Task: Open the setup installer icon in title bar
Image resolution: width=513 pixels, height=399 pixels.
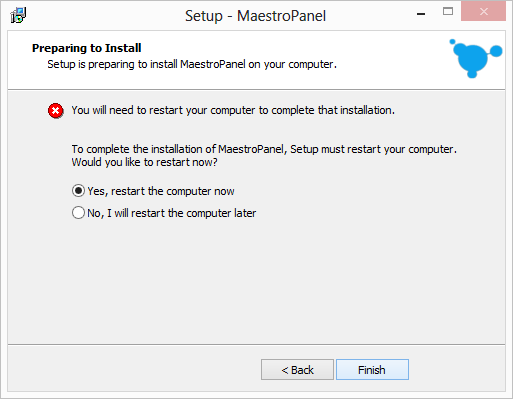Action: coord(18,15)
